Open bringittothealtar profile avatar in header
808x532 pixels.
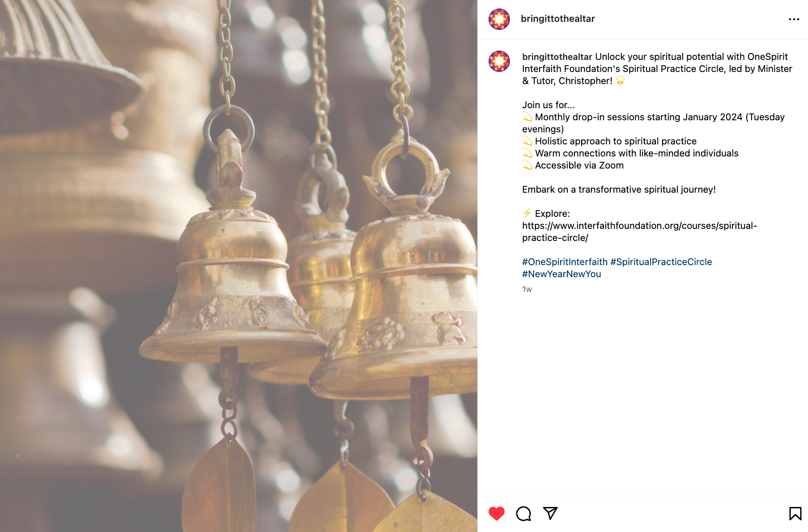pos(499,19)
